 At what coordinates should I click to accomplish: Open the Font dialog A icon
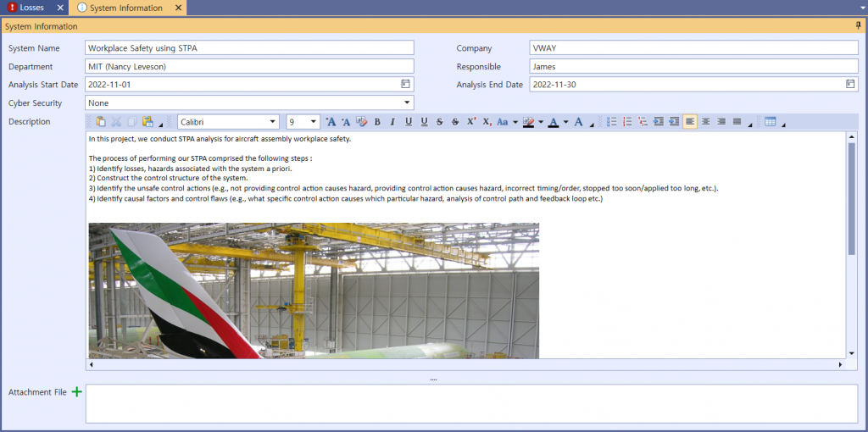[578, 122]
